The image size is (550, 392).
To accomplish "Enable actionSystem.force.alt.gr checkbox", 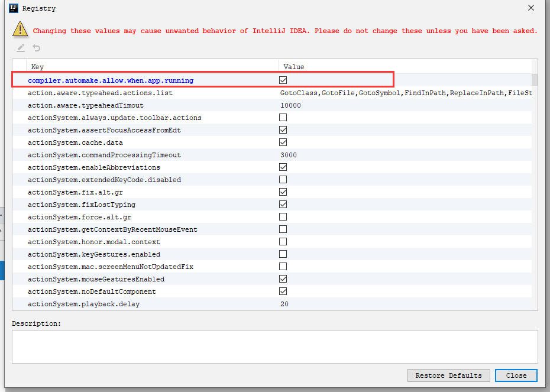I will (x=283, y=217).
